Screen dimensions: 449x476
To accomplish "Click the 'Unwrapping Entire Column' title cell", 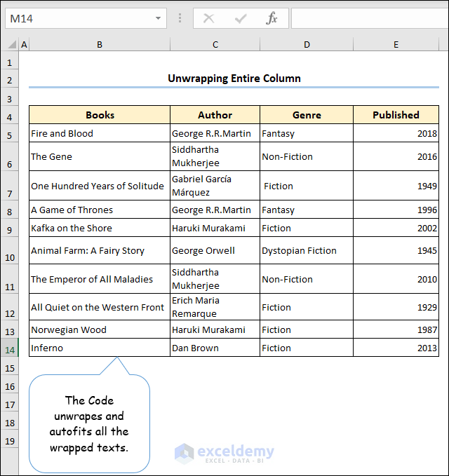I will [234, 79].
